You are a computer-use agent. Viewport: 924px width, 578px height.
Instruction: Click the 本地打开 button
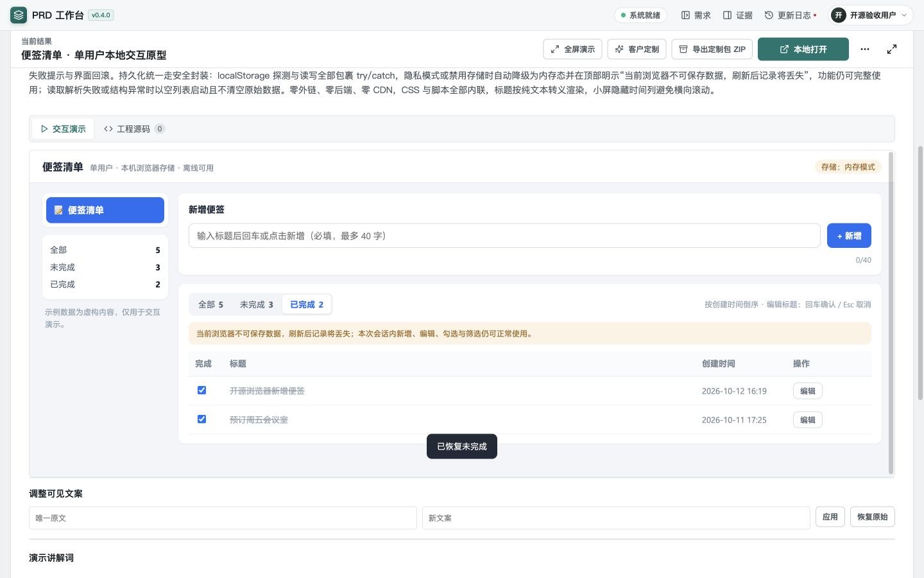point(803,49)
